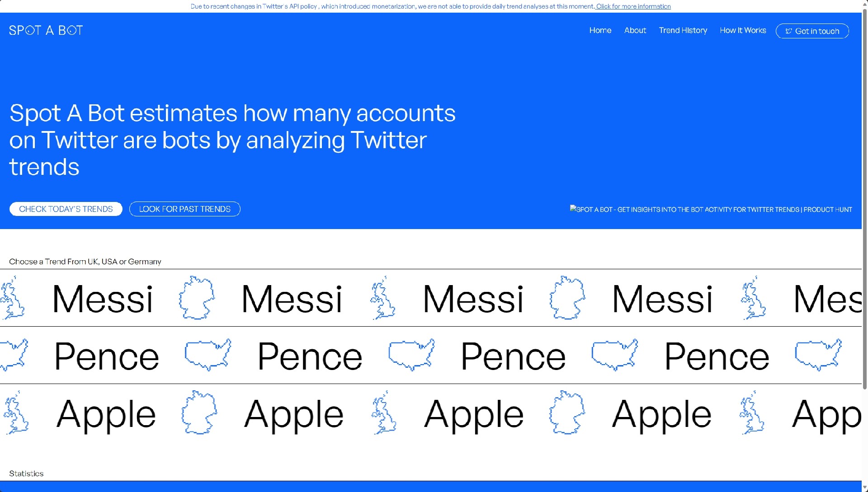Click the CHECK TODAY'S TRENDS button
Screen dimensions: 868x492
click(66, 209)
